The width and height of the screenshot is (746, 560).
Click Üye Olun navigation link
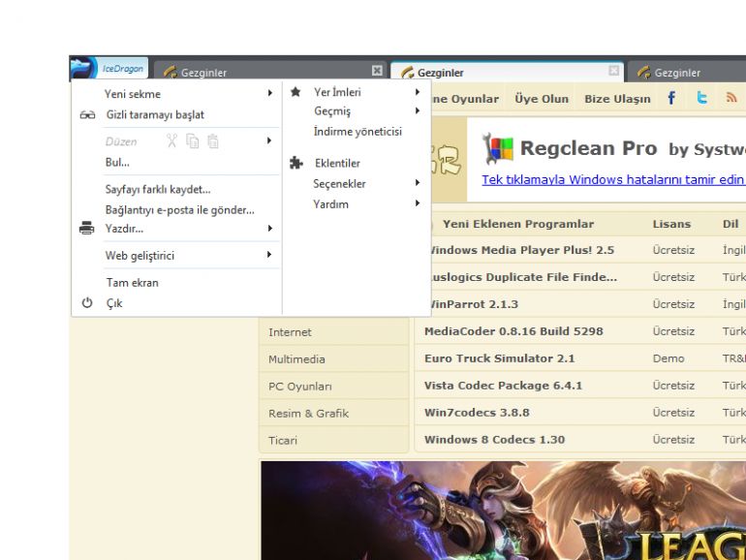[542, 99]
